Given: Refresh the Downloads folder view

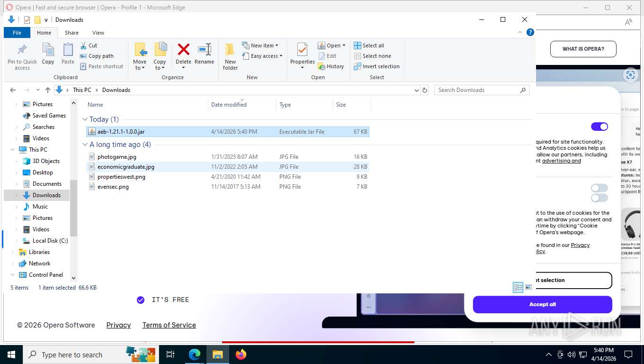Looking at the screenshot, I should pos(425,90).
